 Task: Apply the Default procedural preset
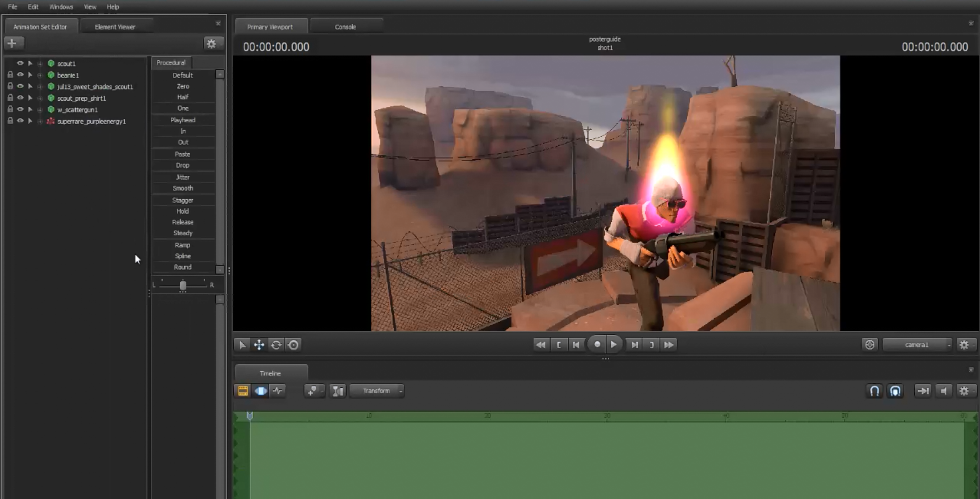click(x=183, y=75)
